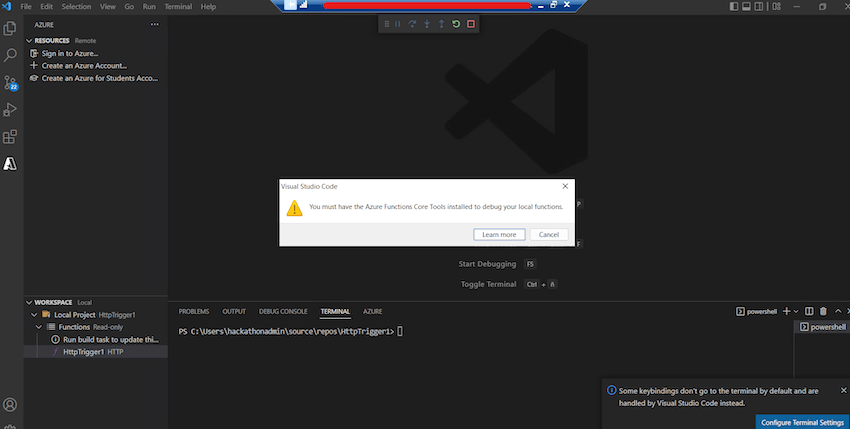Split the terminal
850x429 pixels.
[x=809, y=311]
